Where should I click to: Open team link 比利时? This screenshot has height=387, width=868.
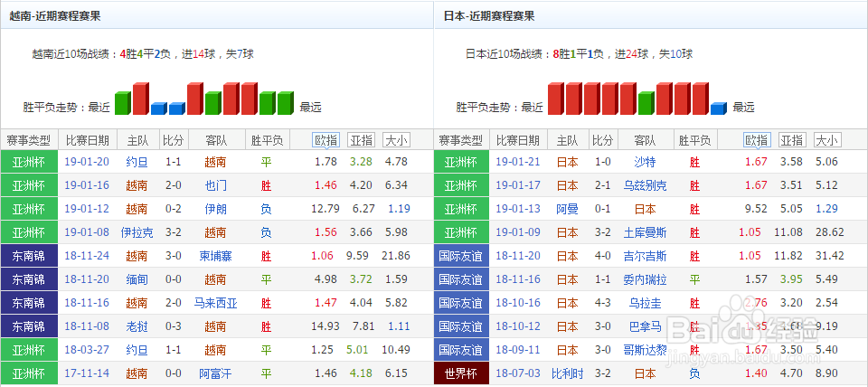click(x=568, y=373)
